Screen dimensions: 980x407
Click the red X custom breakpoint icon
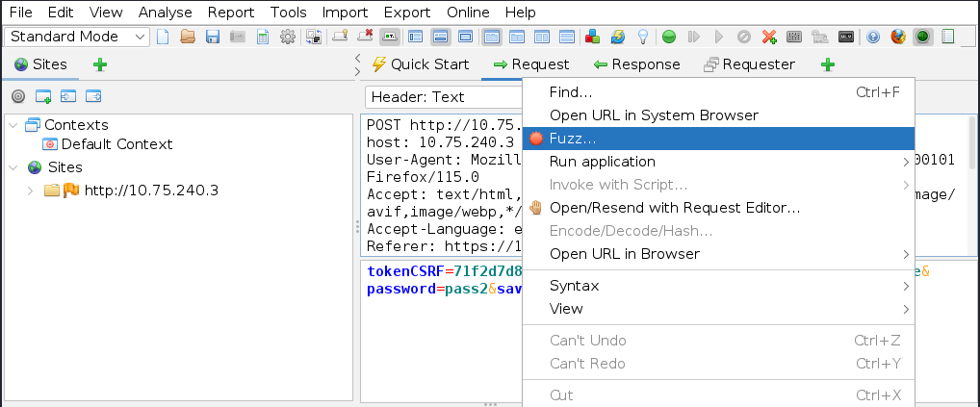(x=769, y=37)
